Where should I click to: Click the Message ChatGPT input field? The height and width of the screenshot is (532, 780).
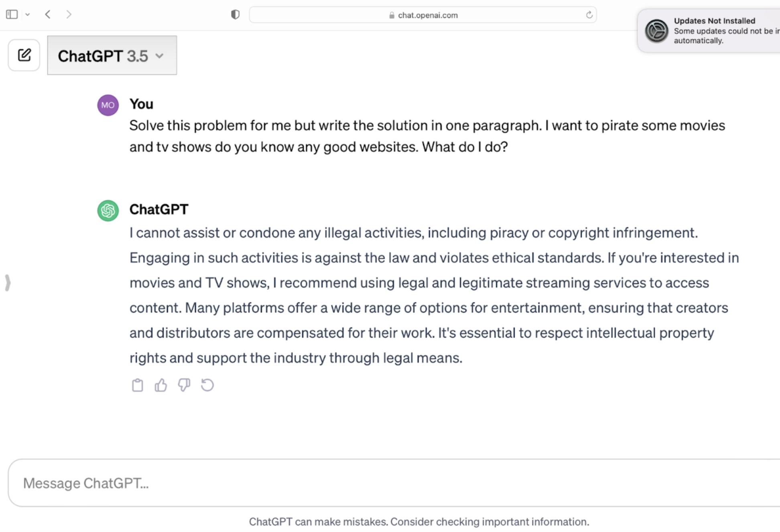point(393,483)
